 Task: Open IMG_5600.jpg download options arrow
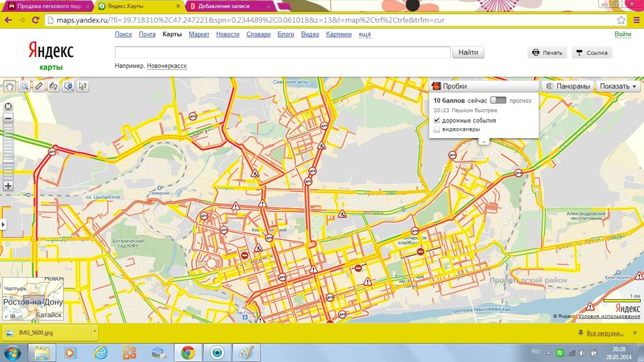pyautogui.click(x=95, y=330)
